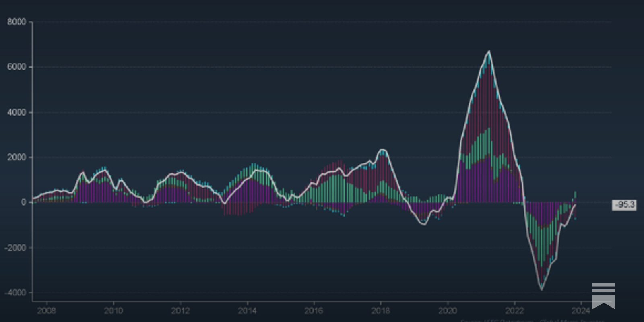Click the 6000 y-axis label

point(17,67)
